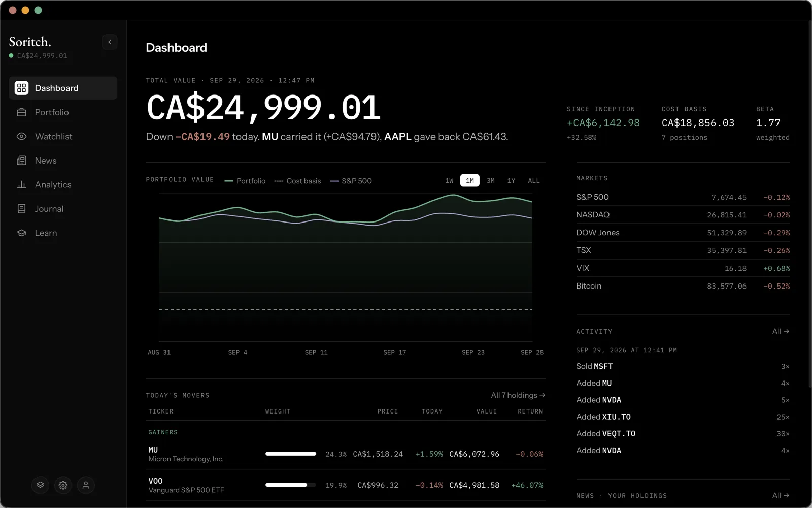This screenshot has width=812, height=508.
Task: Select the DOW Jones market row
Action: pos(683,233)
